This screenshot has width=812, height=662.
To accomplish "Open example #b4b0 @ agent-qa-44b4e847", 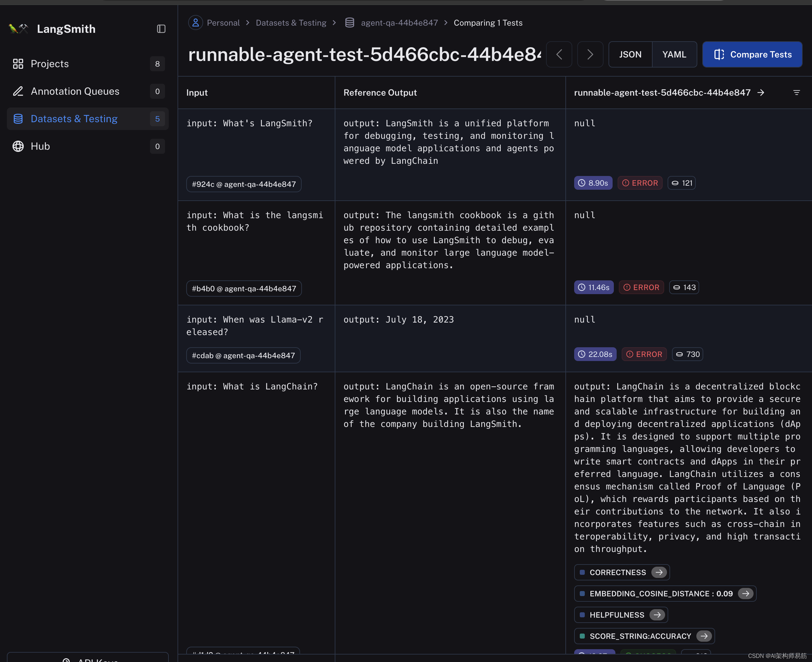I will tap(244, 289).
